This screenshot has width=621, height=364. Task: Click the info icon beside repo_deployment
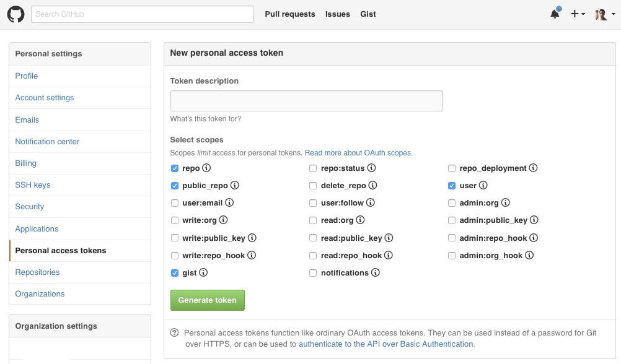tap(533, 168)
